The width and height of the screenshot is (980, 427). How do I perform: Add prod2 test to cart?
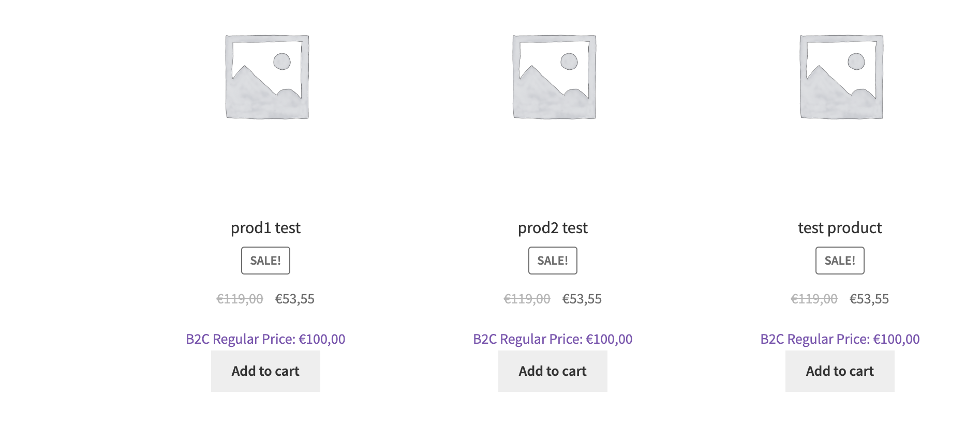click(553, 371)
